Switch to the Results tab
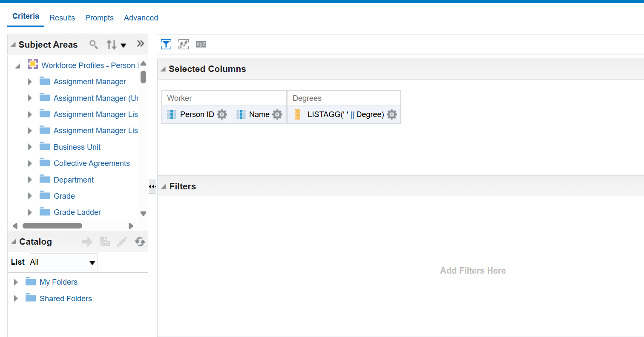 click(62, 18)
